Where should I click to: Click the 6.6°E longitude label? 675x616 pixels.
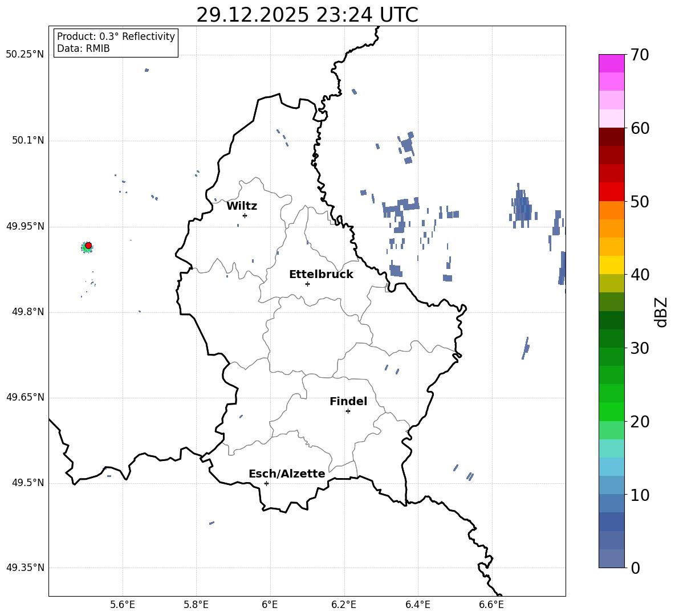point(491,605)
